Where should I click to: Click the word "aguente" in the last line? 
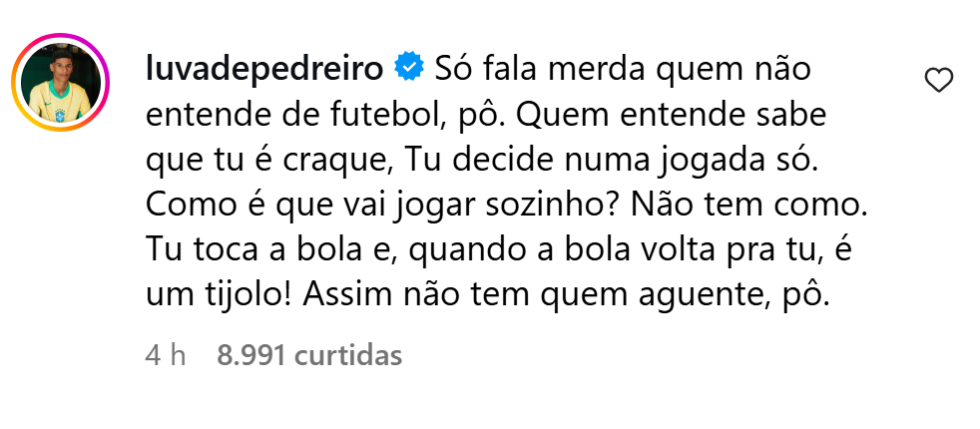click(696, 297)
